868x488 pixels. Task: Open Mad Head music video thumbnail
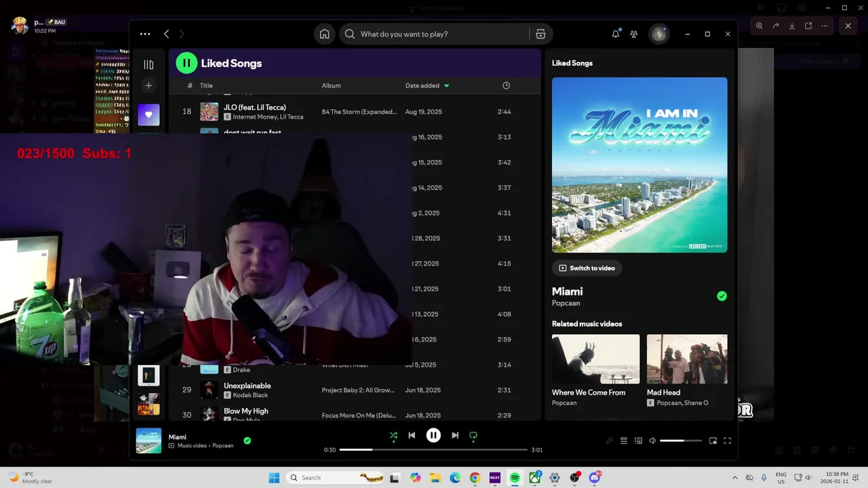click(x=687, y=359)
